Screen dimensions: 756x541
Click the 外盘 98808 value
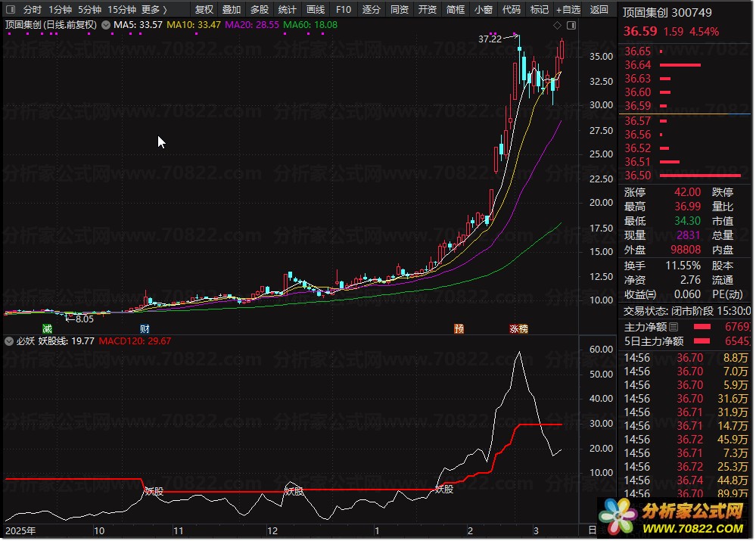[x=686, y=250]
